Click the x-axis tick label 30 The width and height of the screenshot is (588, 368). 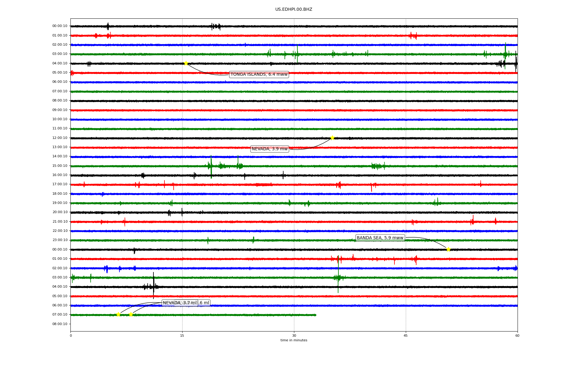(x=294, y=336)
